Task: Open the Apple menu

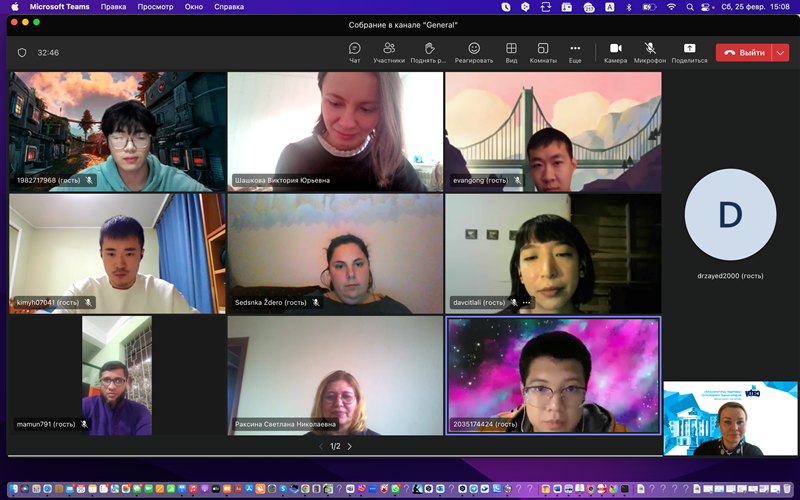Action: pyautogui.click(x=14, y=7)
